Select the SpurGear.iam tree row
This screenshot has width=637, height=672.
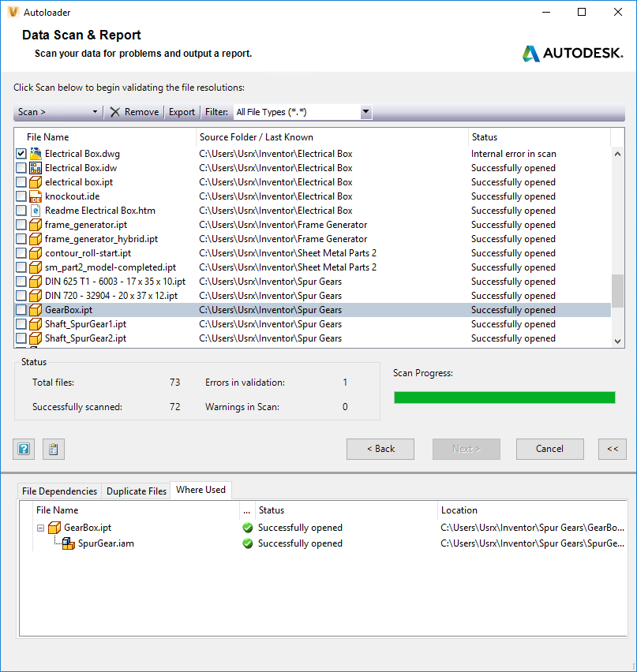[x=330, y=543]
